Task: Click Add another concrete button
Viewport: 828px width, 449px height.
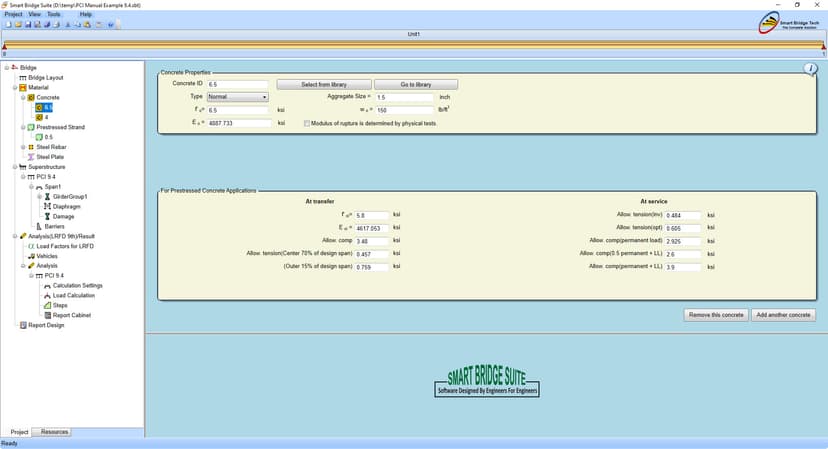Action: [783, 315]
